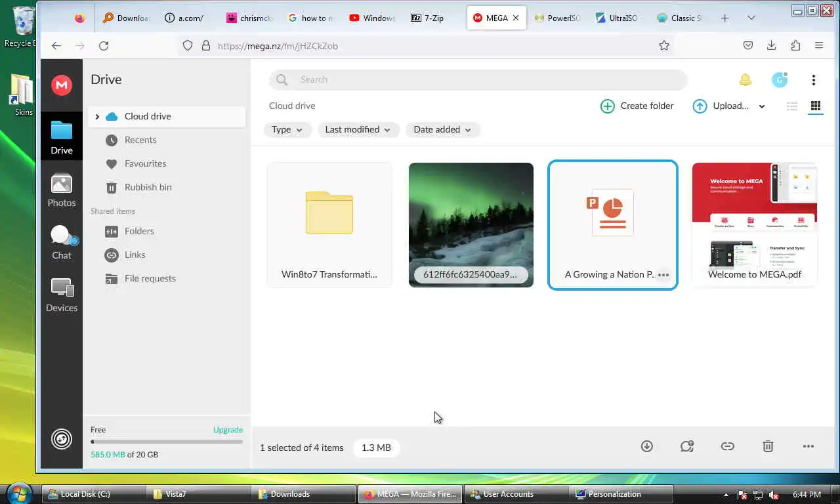Viewport: 840px width, 504px height.
Task: Click the MEGA logo in sidebar
Action: coord(62,85)
